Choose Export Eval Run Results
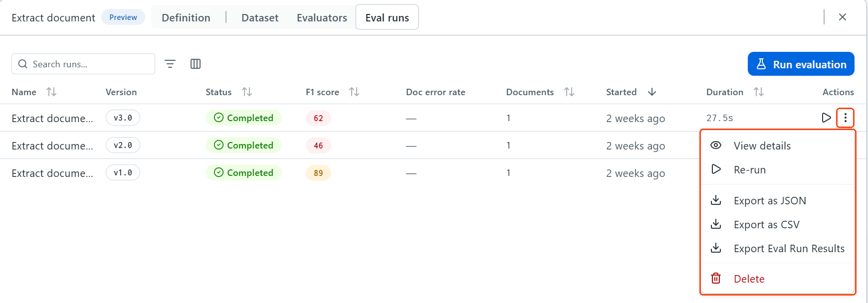The height and width of the screenshot is (303, 868). coord(778,248)
